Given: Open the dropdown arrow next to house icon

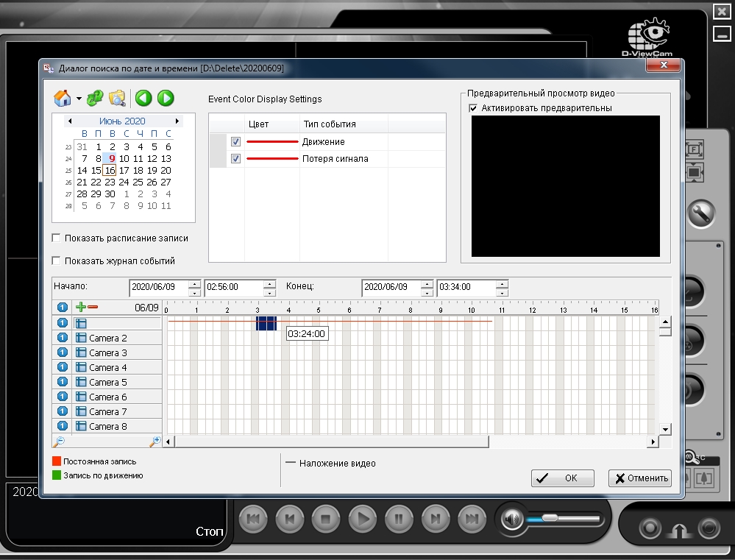Looking at the screenshot, I should coord(78,99).
